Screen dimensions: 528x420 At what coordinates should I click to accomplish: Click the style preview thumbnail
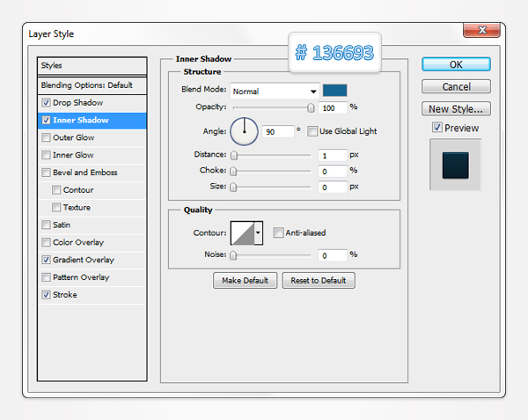[x=456, y=165]
